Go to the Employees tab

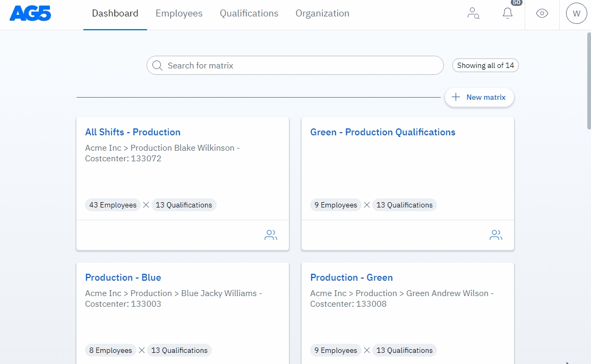click(x=179, y=14)
